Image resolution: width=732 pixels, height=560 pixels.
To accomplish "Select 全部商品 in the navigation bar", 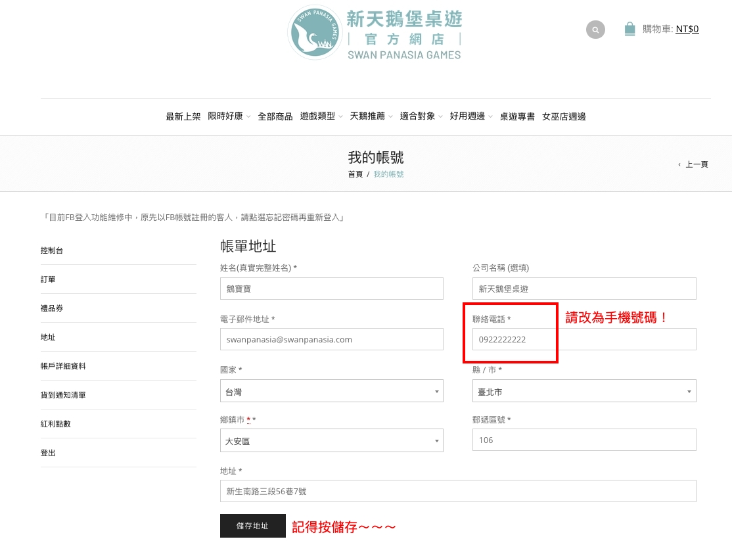I will click(x=275, y=116).
